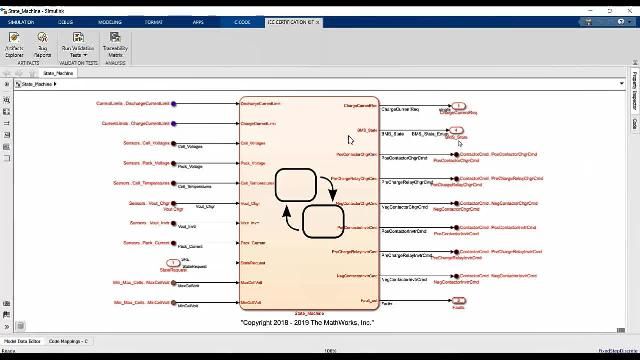Open the Artifacts Explorer tool
640x360 pixels.
pos(14,44)
